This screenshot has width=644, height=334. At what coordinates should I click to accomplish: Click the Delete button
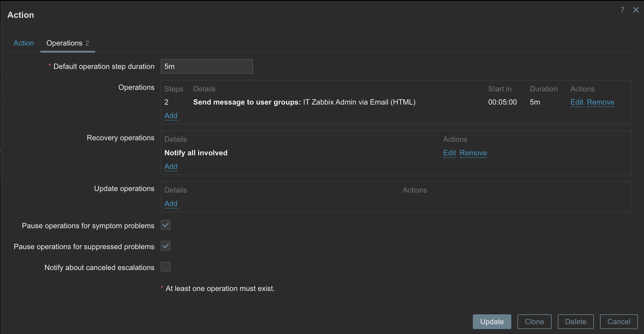pyautogui.click(x=575, y=322)
